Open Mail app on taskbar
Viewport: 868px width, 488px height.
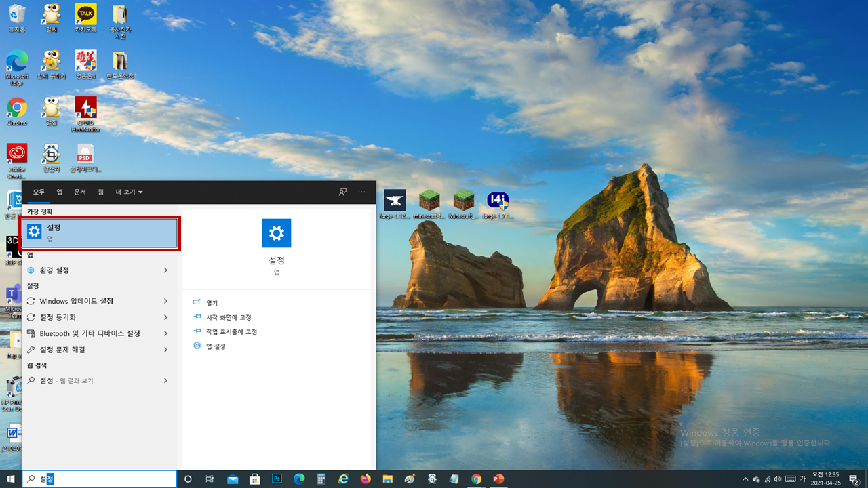point(233,479)
